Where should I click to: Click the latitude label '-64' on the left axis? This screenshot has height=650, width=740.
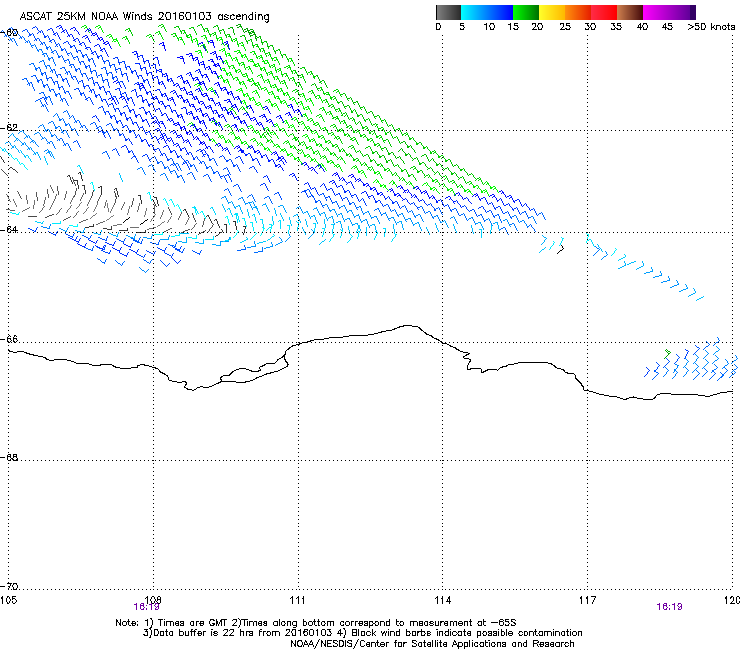[9, 229]
